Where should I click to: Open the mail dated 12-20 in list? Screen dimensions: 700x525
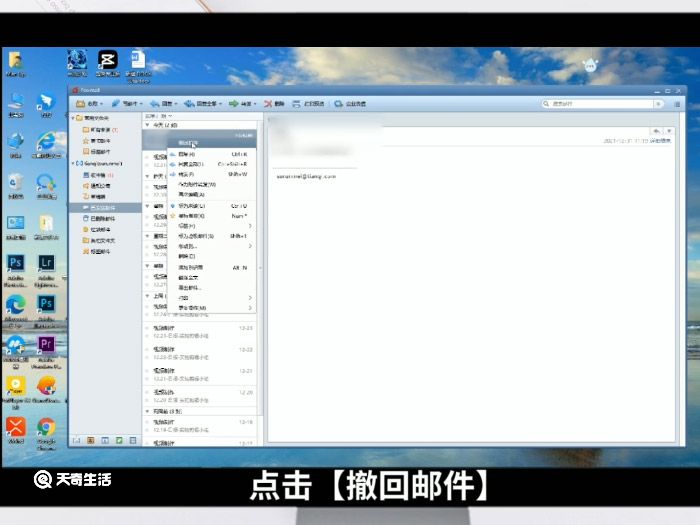pyautogui.click(x=200, y=396)
